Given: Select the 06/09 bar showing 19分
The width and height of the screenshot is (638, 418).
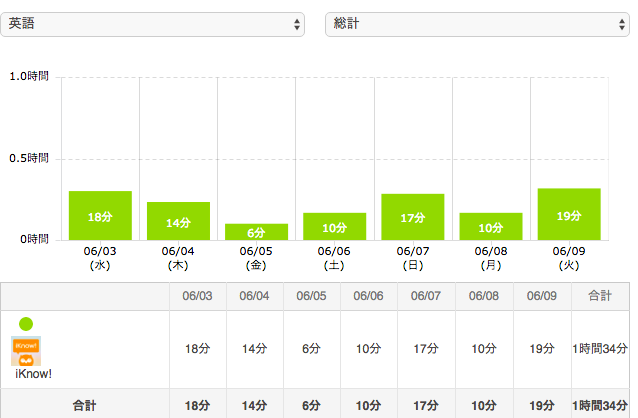Looking at the screenshot, I should (568, 214).
